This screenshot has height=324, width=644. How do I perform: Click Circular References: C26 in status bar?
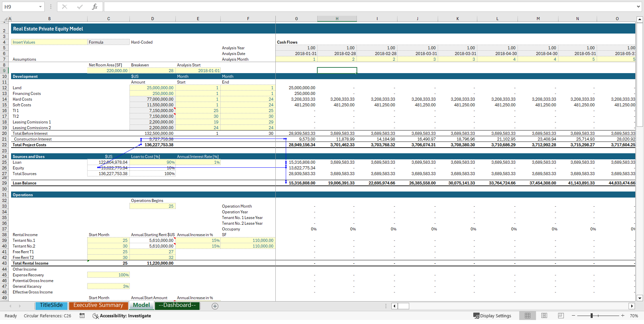[x=47, y=316]
